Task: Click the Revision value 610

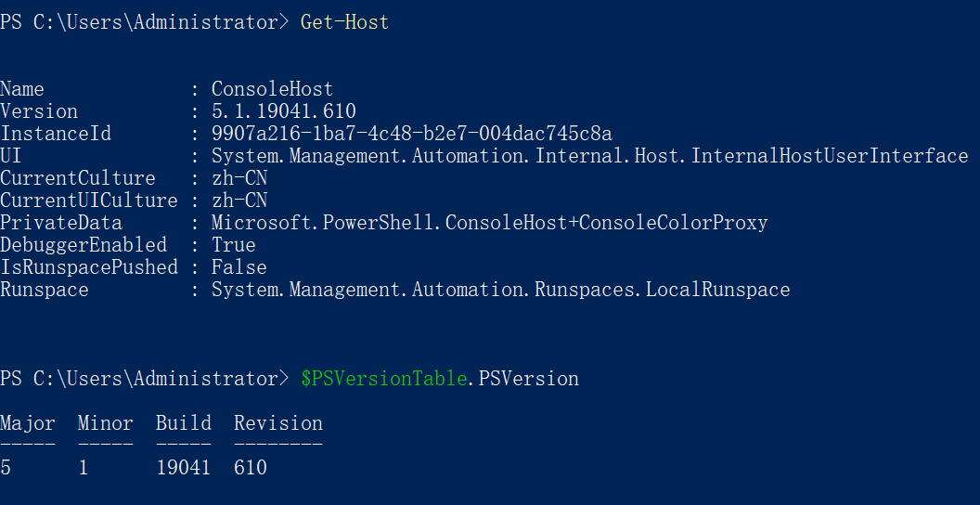Action: (x=250, y=468)
